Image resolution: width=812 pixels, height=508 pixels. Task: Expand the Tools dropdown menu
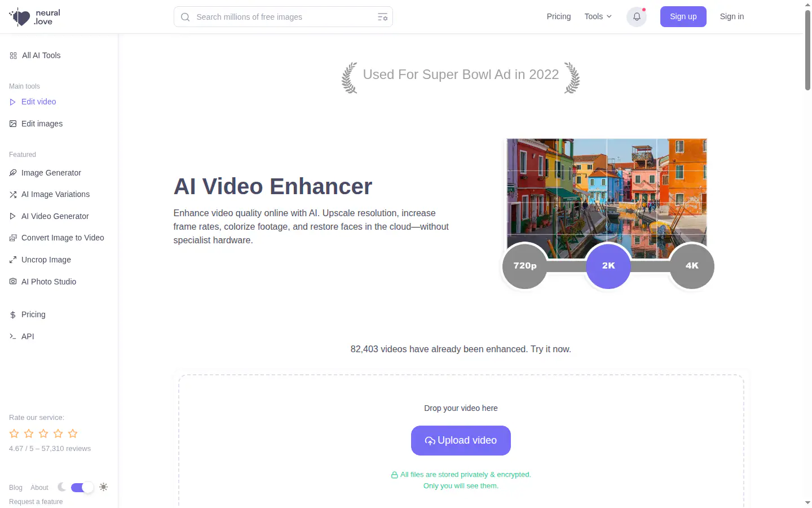(598, 16)
